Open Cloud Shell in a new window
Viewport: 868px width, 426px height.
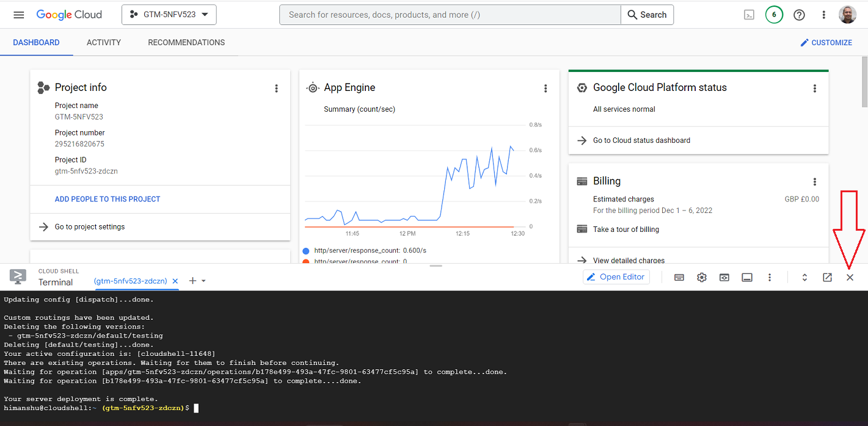click(827, 278)
